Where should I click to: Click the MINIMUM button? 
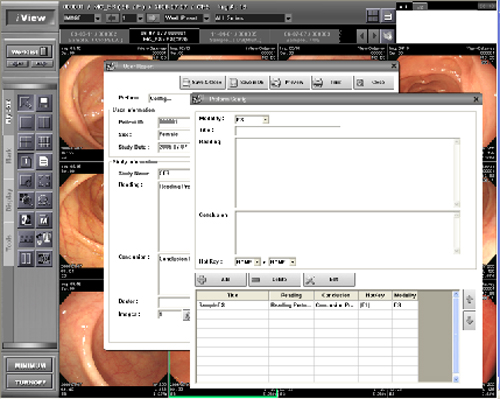point(30,365)
